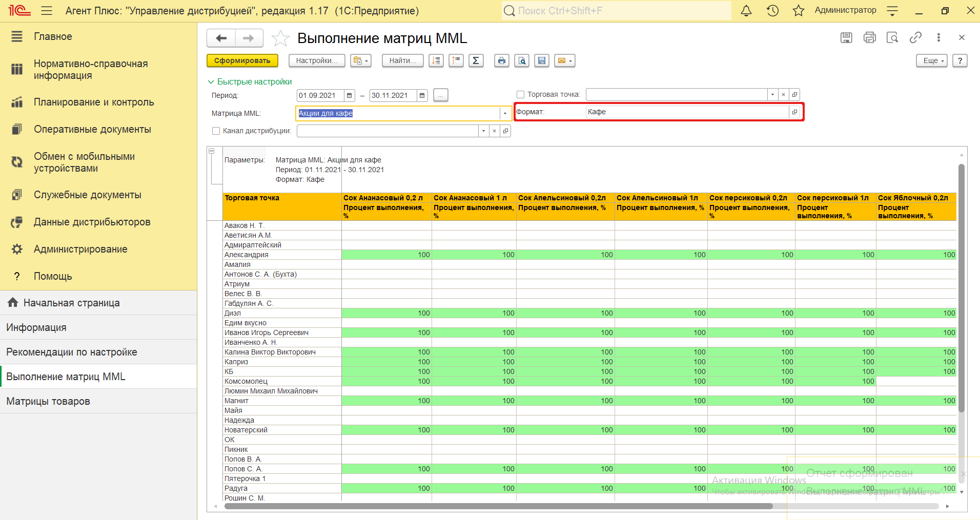Switch to Информация tab
This screenshot has width=980, height=520.
98,327
